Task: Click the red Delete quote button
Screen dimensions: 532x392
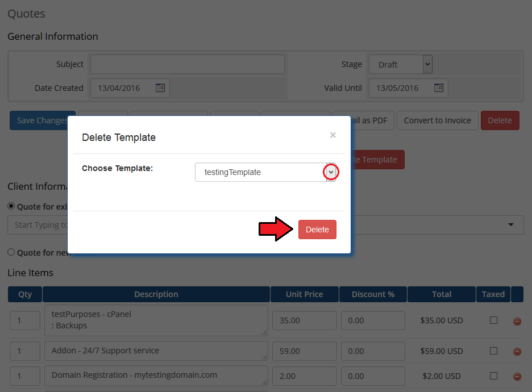Action: click(500, 120)
